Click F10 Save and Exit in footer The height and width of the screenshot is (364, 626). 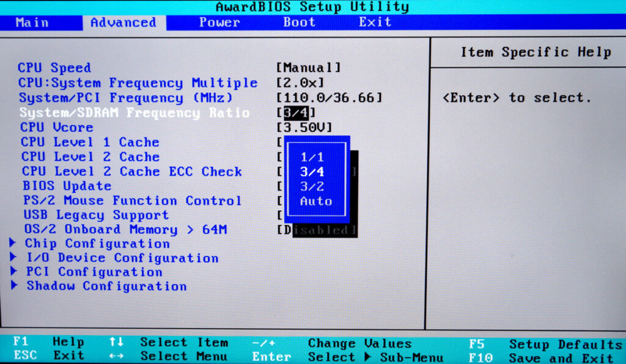(x=540, y=358)
